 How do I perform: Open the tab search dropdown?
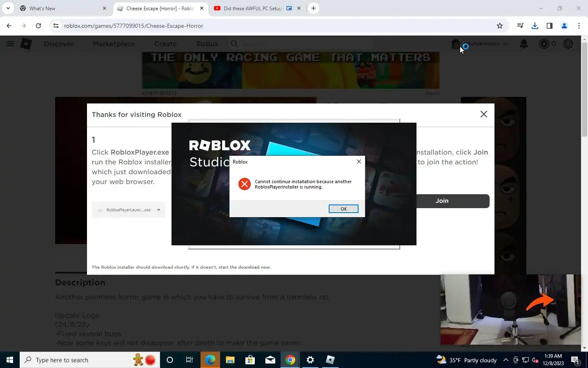click(x=8, y=8)
